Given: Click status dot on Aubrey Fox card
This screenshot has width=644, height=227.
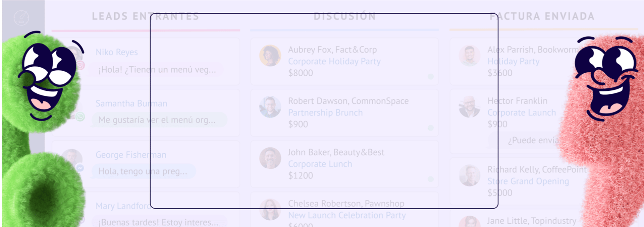Looking at the screenshot, I should click(431, 77).
